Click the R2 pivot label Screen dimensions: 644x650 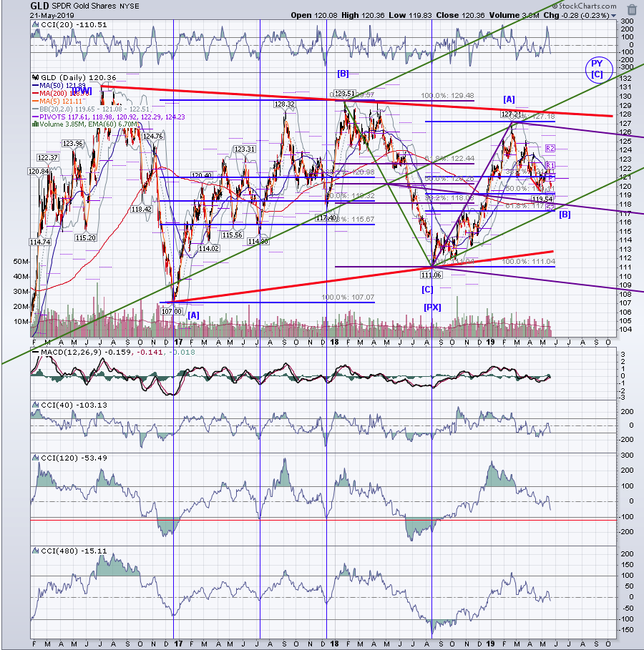coord(550,149)
